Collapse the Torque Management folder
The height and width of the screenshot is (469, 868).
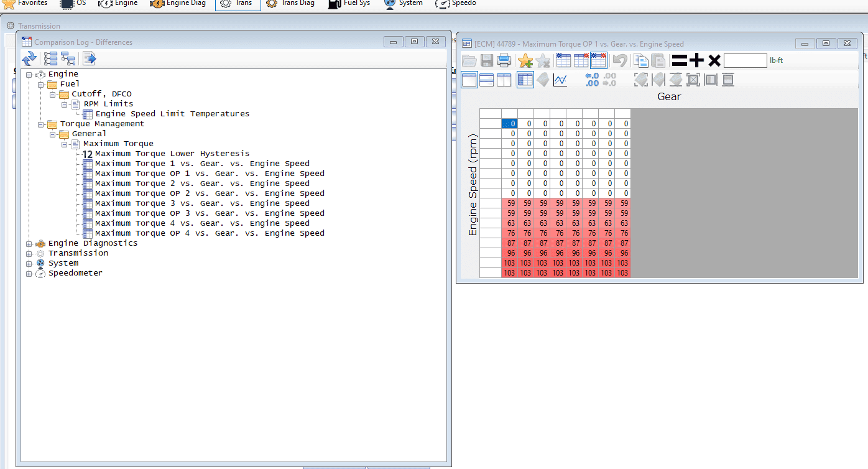pos(40,124)
